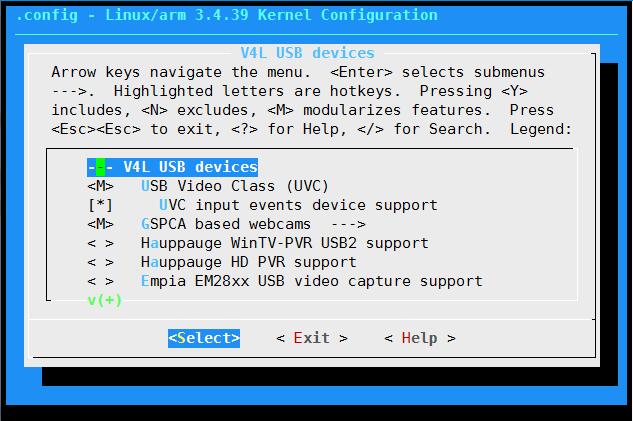The height and width of the screenshot is (421, 633).
Task: Select UVC input events device support
Action: (298, 205)
